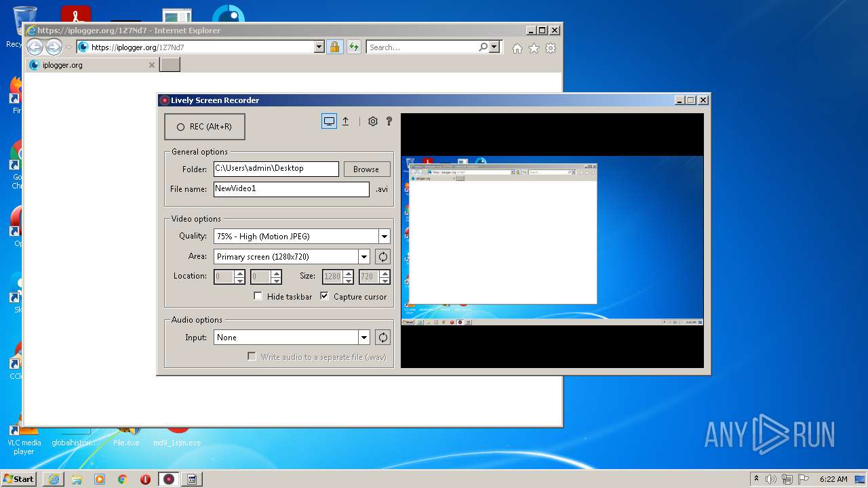Viewport: 868px width, 488px height.
Task: Go forward in Internet Explorer
Action: click(54, 47)
